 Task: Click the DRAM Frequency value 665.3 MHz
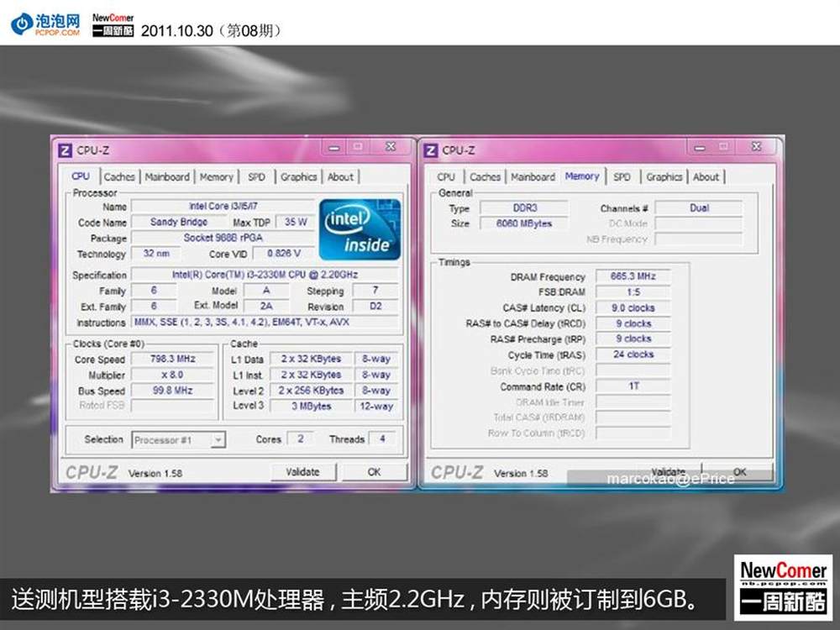633,276
